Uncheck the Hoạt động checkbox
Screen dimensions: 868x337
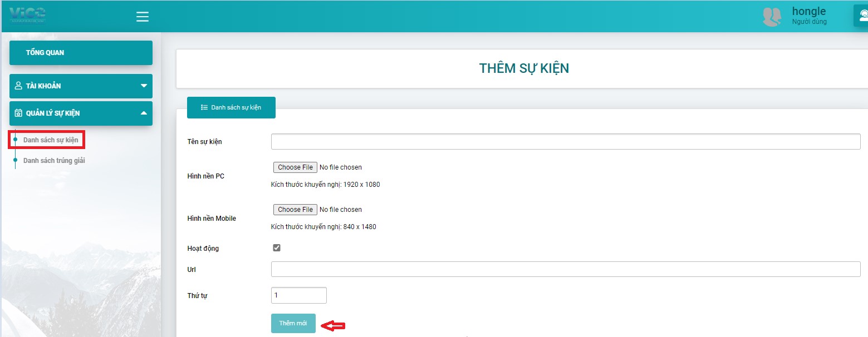coord(277,248)
